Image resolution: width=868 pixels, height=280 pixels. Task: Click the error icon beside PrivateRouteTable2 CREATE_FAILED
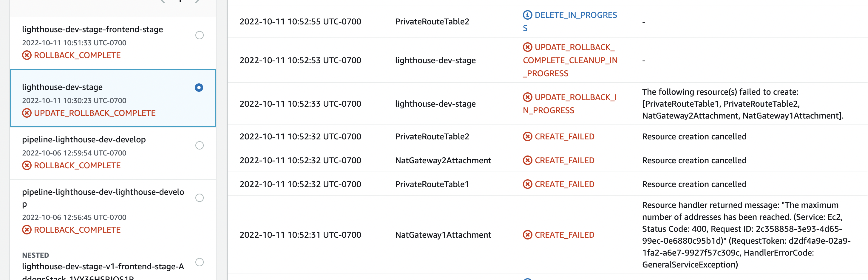(527, 137)
